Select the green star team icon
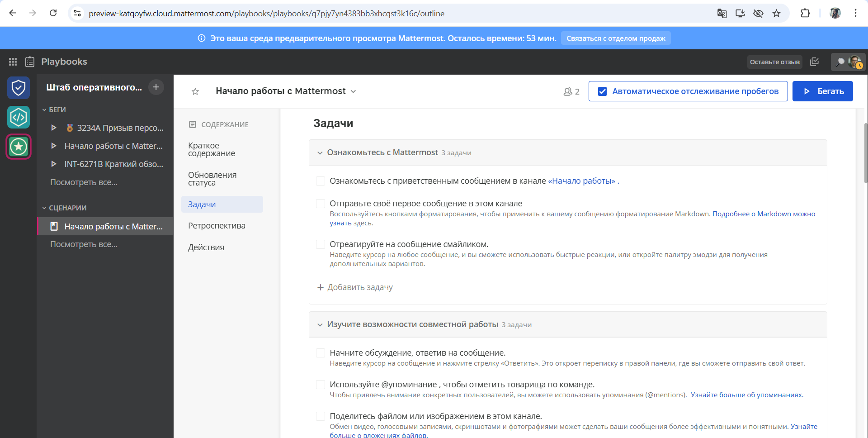868x438 pixels. click(19, 147)
